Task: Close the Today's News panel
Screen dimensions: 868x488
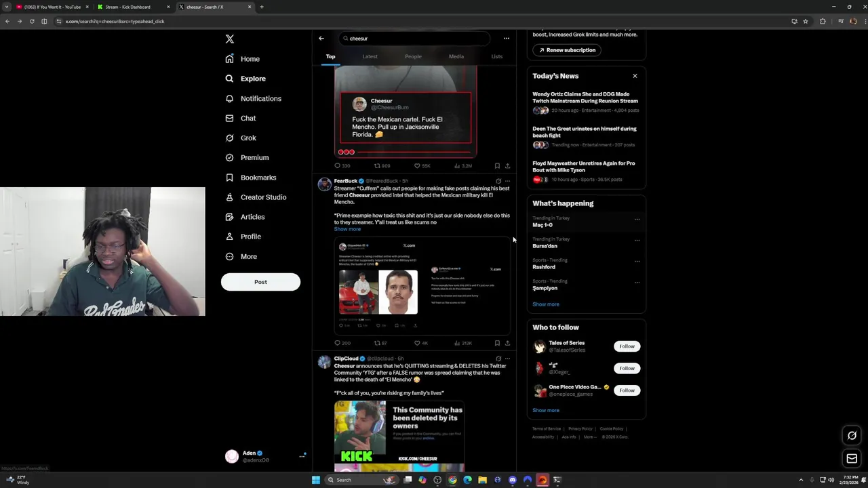Action: point(635,76)
